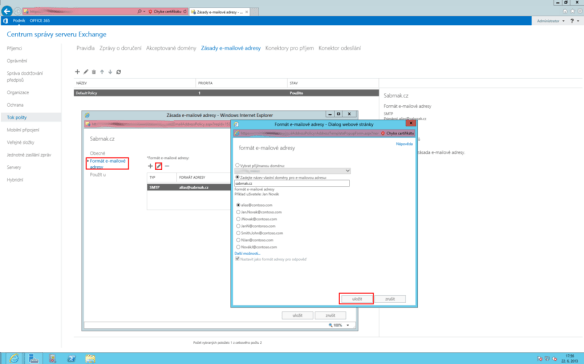Click the move up arrow icon in main toolbar
Screen dimensions: 584x364
pos(102,72)
